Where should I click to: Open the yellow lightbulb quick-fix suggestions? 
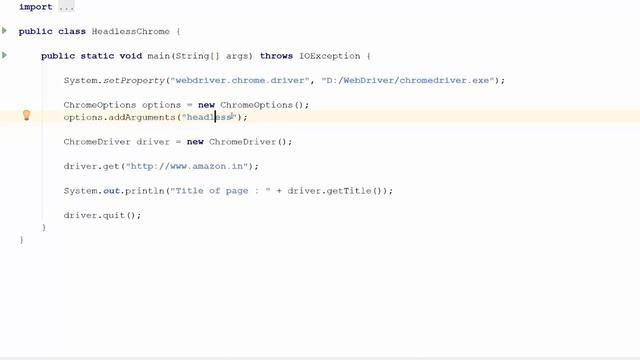tap(27, 116)
